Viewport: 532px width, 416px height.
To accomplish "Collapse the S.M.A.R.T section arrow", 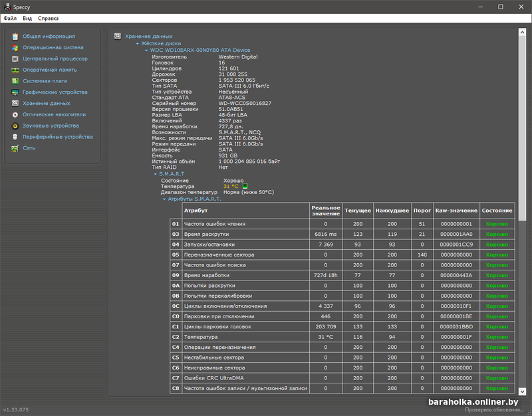I will click(x=156, y=174).
